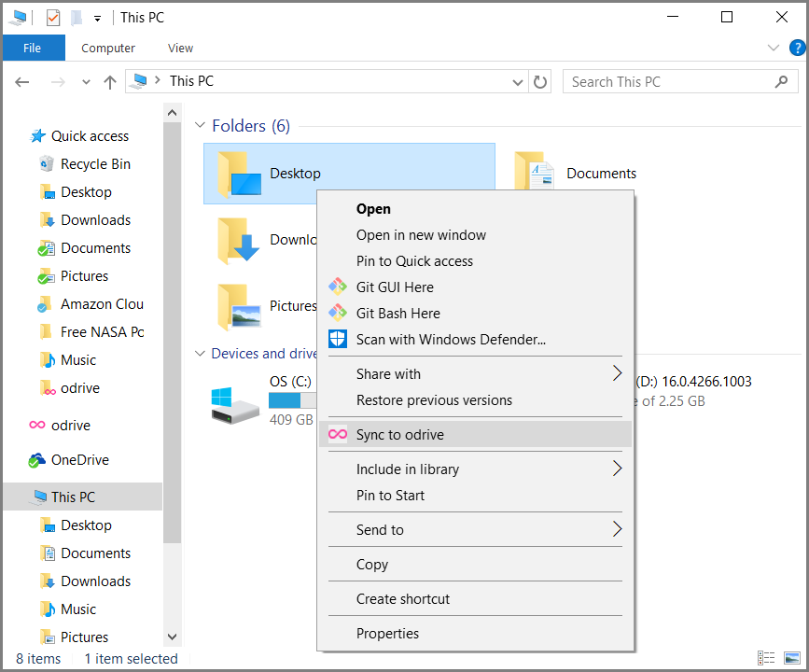This screenshot has width=809, height=672.
Task: Open Free NASA folder in Quick access
Action: tap(102, 332)
